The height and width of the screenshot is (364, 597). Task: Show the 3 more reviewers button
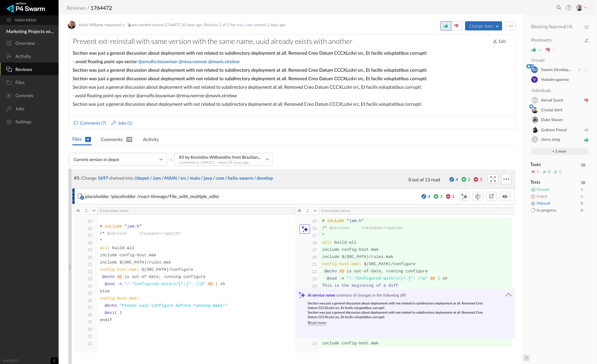[559, 151]
